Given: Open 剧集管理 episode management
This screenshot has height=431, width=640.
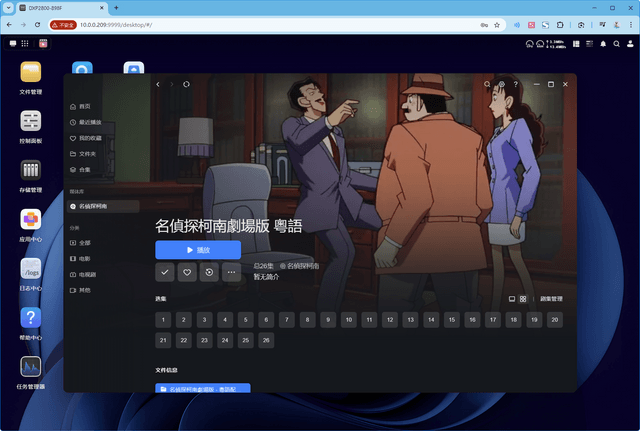Looking at the screenshot, I should coord(551,299).
